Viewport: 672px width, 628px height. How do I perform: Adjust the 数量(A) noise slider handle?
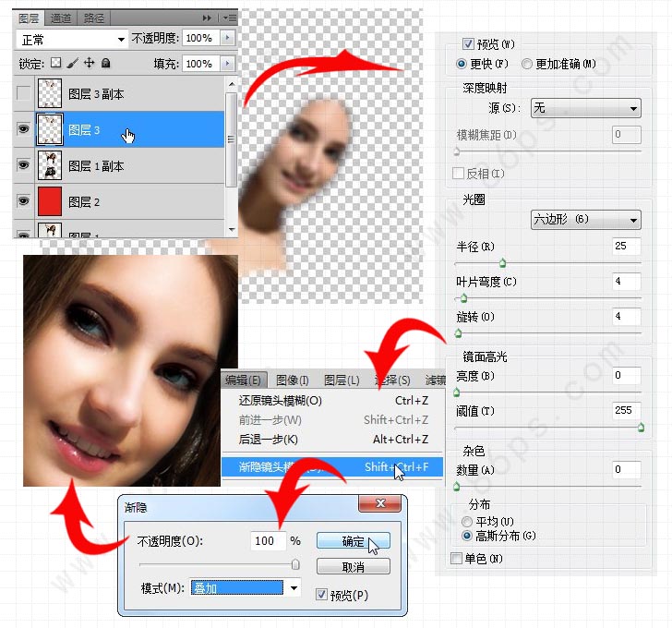pyautogui.click(x=456, y=487)
